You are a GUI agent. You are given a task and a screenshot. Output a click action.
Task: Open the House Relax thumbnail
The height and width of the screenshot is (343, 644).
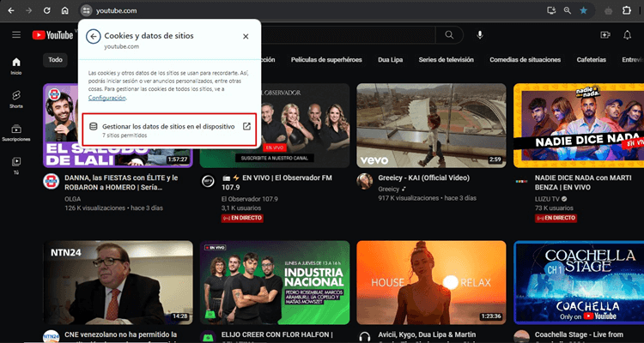tap(431, 283)
